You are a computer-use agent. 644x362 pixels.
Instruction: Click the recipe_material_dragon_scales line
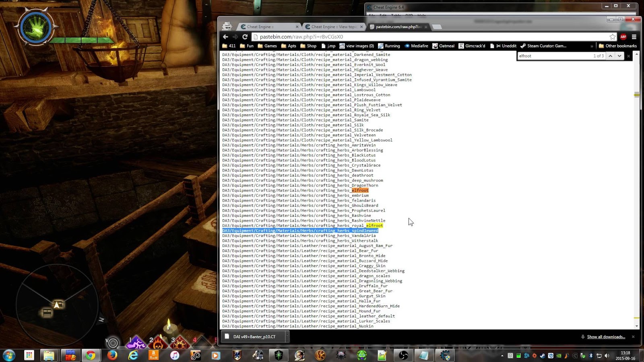306,276
